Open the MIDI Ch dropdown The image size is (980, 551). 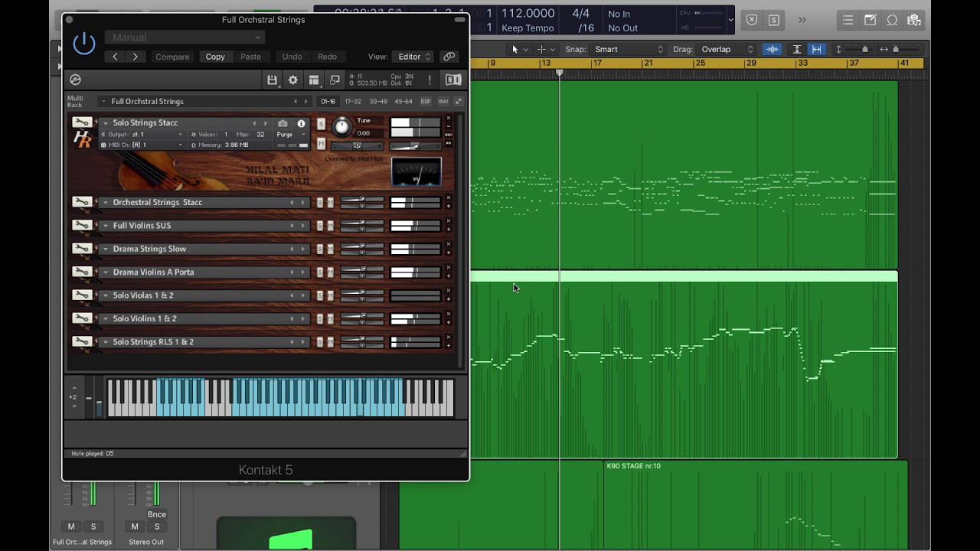coord(142,145)
